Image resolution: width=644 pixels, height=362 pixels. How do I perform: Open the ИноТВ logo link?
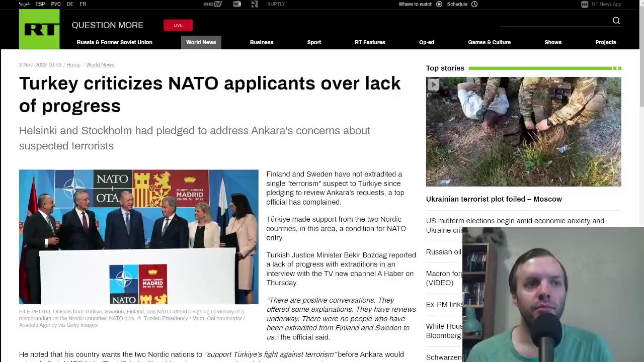click(213, 4)
